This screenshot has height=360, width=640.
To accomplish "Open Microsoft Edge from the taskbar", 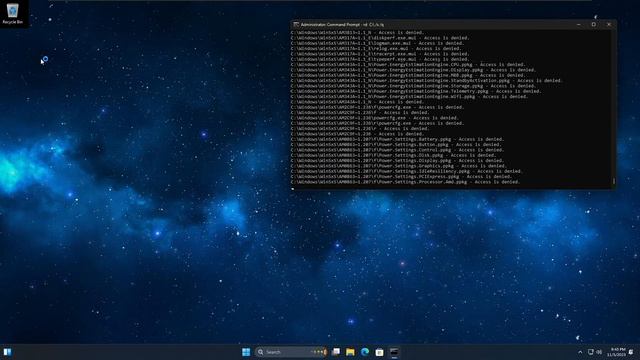I will click(365, 352).
